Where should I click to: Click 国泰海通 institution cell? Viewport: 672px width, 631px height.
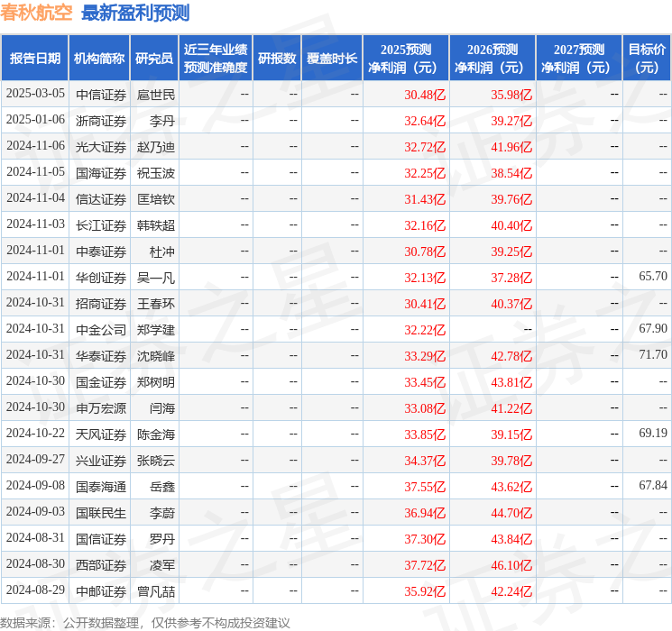101,487
